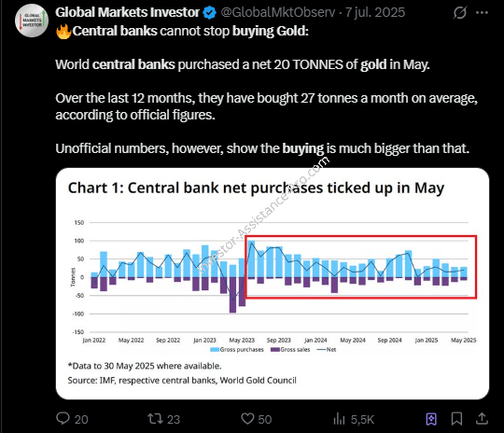Image resolution: width=504 pixels, height=433 pixels.
Task: Like the tweet with heart icon
Action: point(247,419)
